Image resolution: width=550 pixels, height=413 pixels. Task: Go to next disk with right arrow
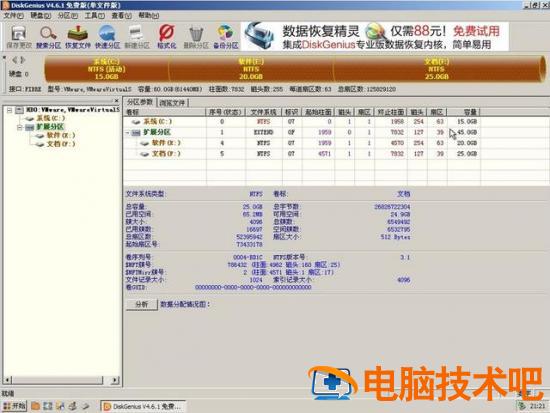22,60
